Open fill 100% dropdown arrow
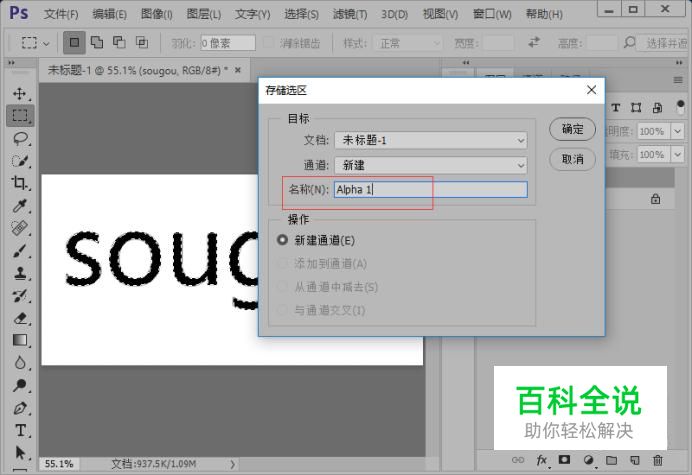This screenshot has height=475, width=692. tap(677, 155)
